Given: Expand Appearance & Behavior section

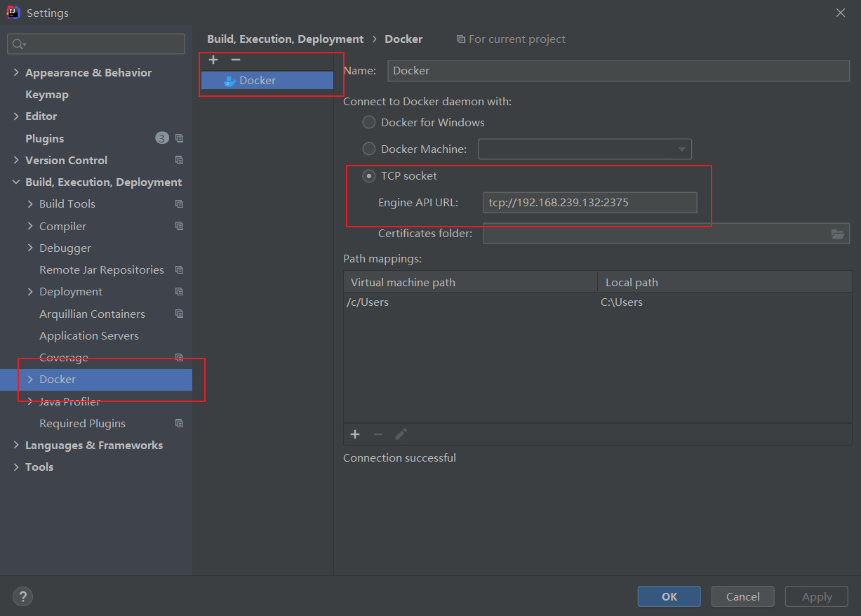Looking at the screenshot, I should (16, 72).
